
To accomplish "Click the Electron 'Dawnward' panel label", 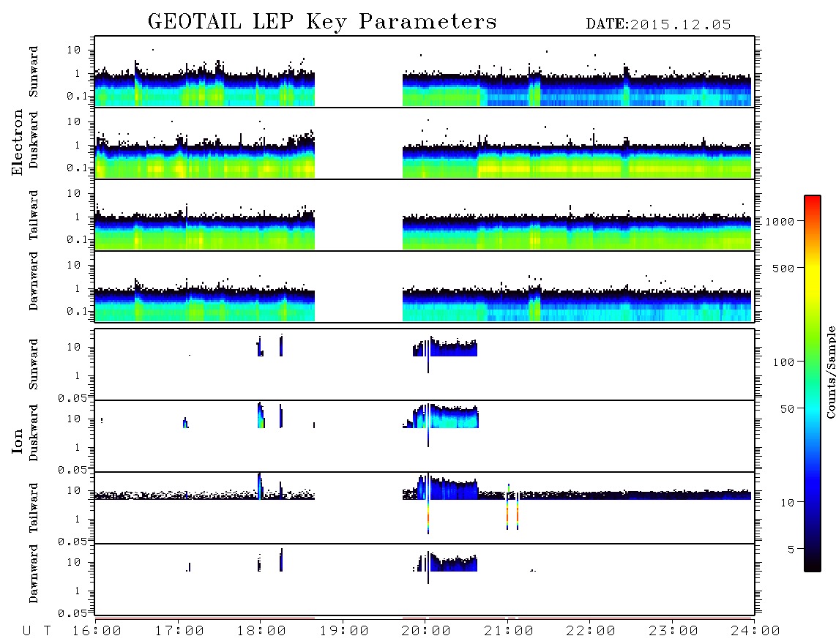I will 33,281.
